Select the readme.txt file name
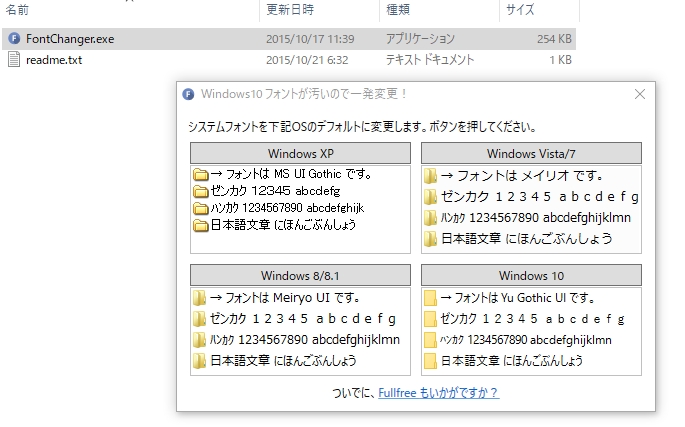The image size is (685, 427). click(54, 60)
